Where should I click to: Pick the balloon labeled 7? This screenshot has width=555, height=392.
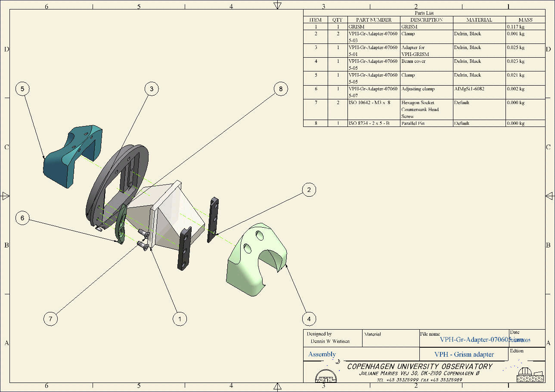50,319
